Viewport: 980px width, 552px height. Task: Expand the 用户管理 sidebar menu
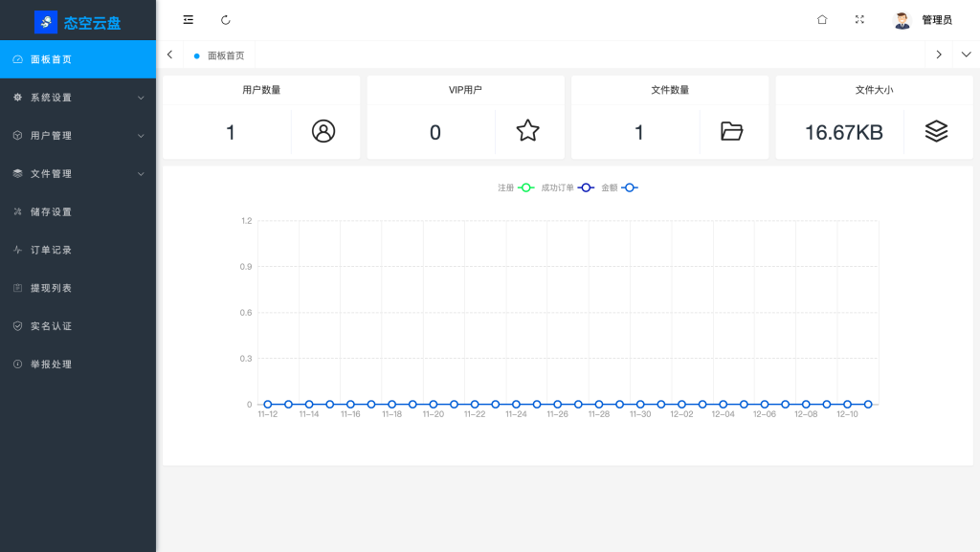pos(78,136)
